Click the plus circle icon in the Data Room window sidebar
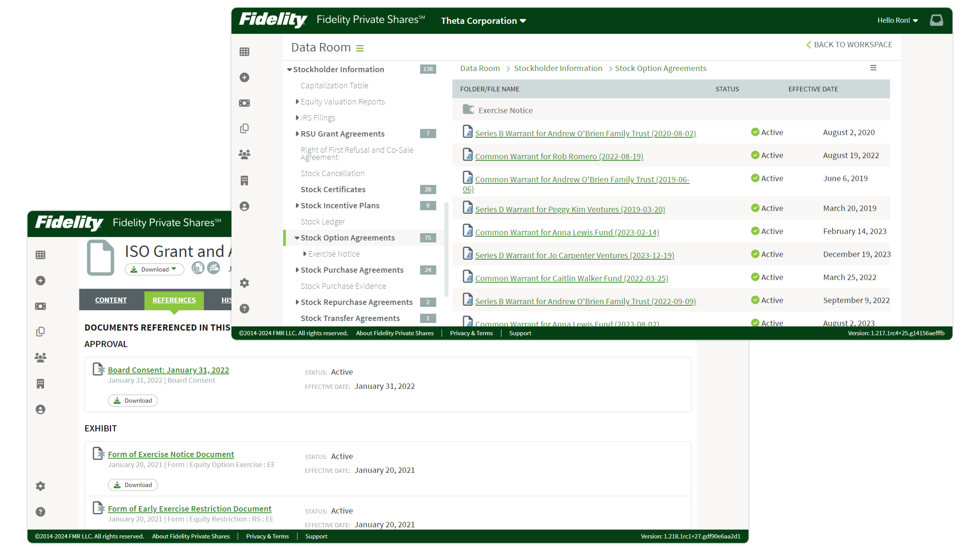The width and height of the screenshot is (980, 551). tap(244, 78)
